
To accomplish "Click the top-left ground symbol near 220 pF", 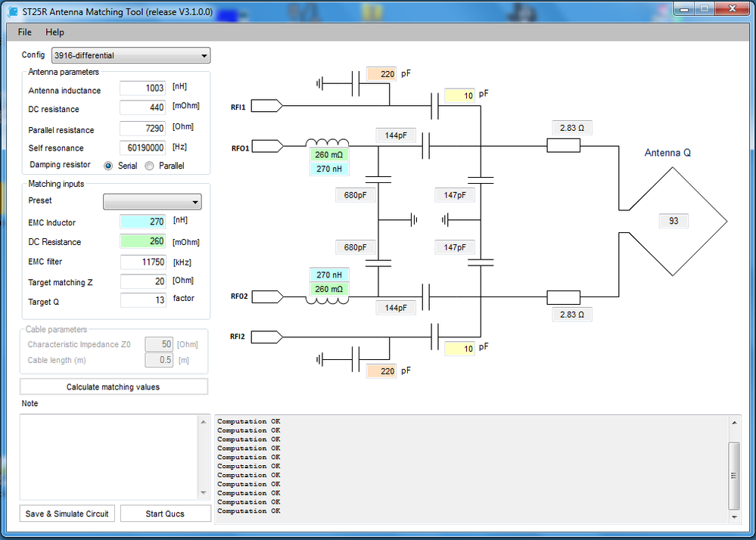I will click(319, 84).
